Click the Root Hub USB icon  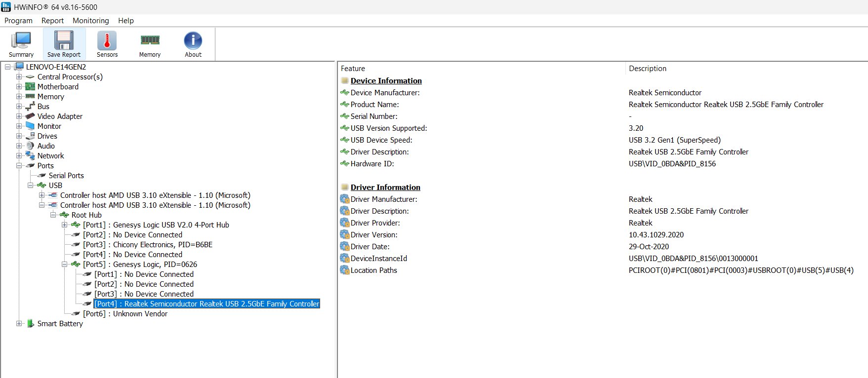click(64, 215)
